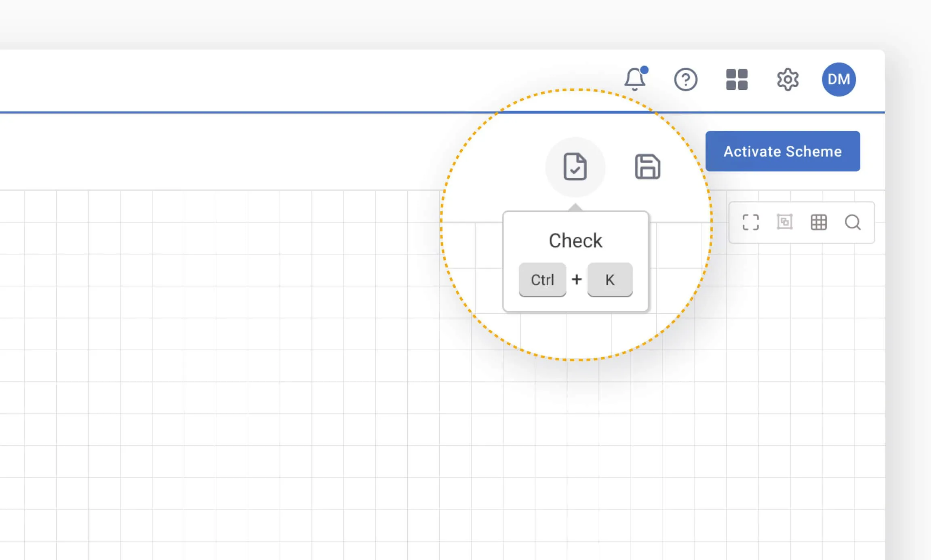
Task: Open the apps grid launcher
Action: (736, 80)
